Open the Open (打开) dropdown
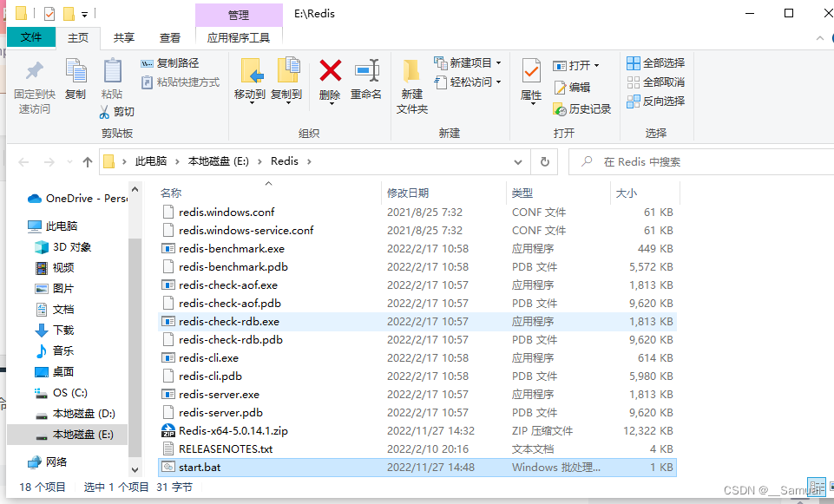Image resolution: width=834 pixels, height=504 pixels. (x=576, y=66)
